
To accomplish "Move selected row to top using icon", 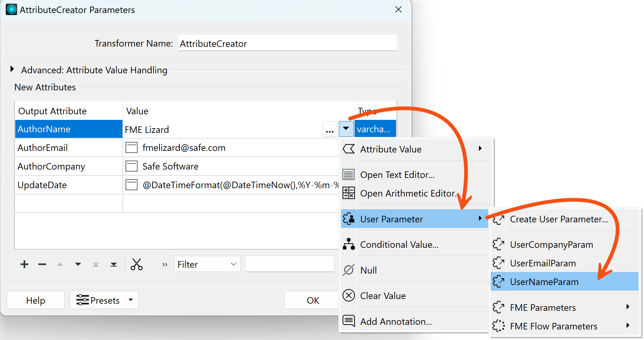I will point(96,264).
